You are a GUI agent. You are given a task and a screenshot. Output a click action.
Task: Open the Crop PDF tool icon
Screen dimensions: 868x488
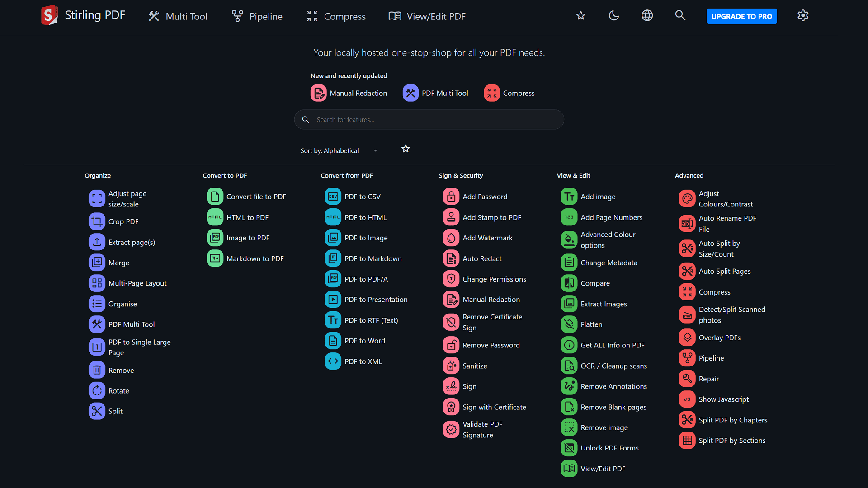click(97, 221)
